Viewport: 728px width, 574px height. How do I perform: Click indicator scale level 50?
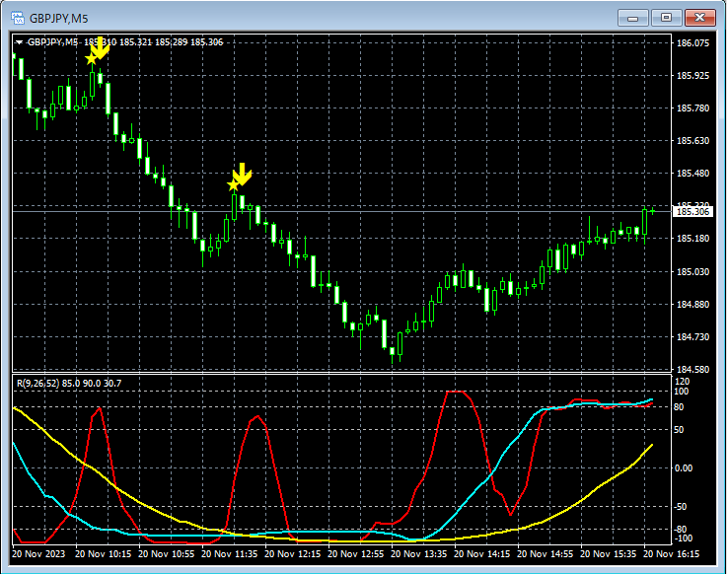pyautogui.click(x=679, y=430)
